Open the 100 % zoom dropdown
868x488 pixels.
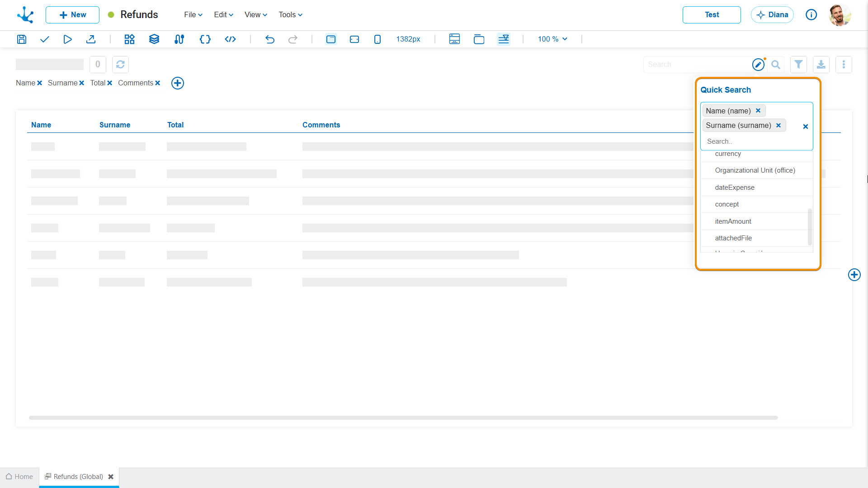[552, 39]
